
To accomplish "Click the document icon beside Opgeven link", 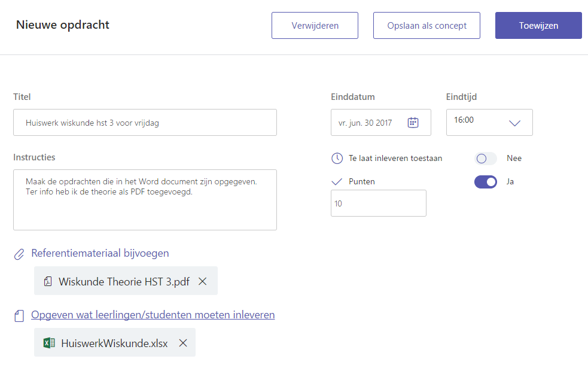I will (x=19, y=316).
